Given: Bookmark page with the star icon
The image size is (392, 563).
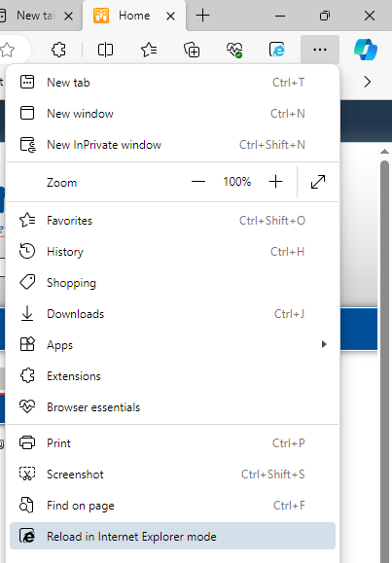Looking at the screenshot, I should tap(7, 50).
